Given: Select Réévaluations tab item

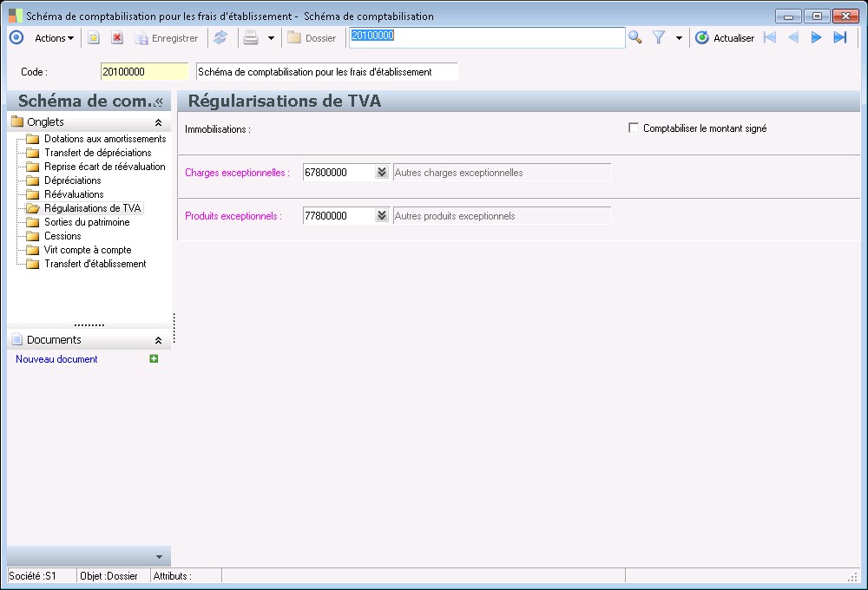Looking at the screenshot, I should click(74, 194).
